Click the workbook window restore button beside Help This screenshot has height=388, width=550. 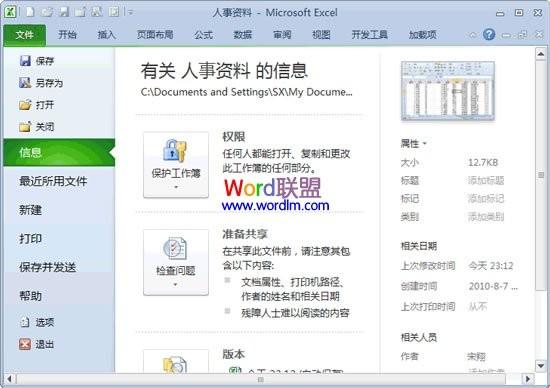523,35
